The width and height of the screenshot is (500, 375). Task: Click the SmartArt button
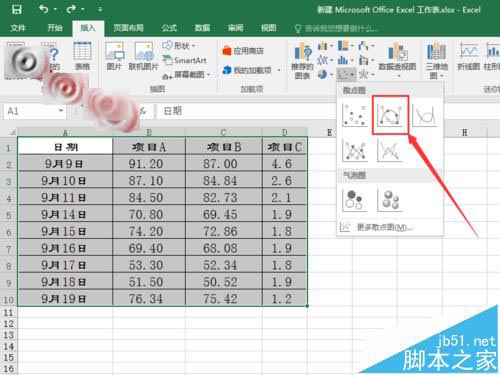click(185, 60)
